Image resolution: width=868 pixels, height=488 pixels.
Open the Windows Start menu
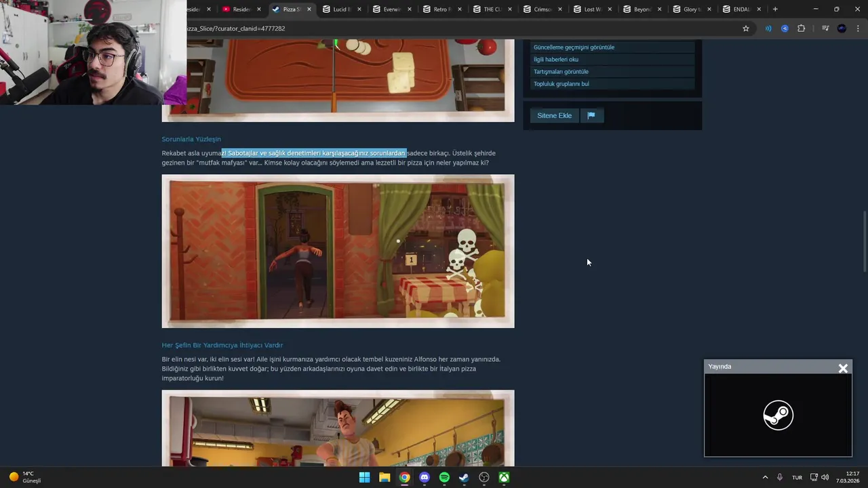coord(364,477)
